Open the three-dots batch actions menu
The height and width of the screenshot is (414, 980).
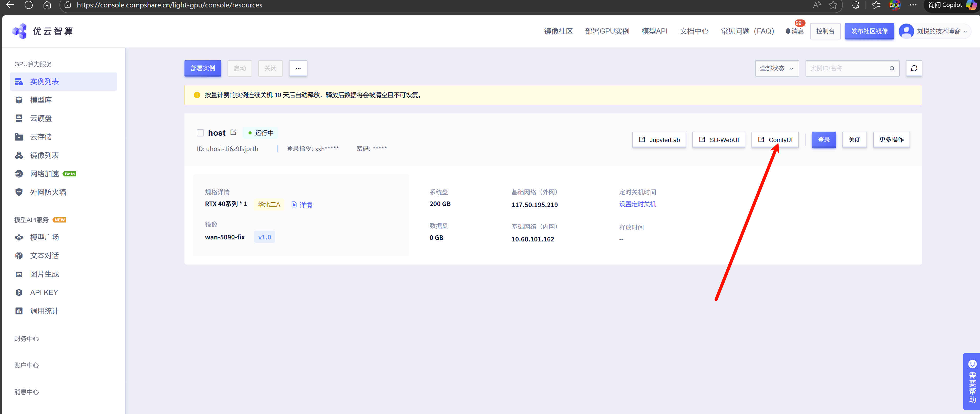pos(298,68)
